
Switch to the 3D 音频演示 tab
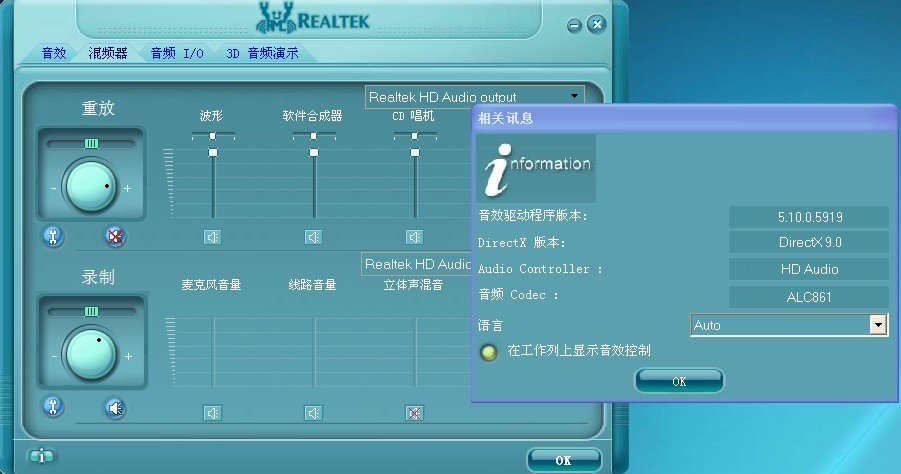pyautogui.click(x=262, y=53)
